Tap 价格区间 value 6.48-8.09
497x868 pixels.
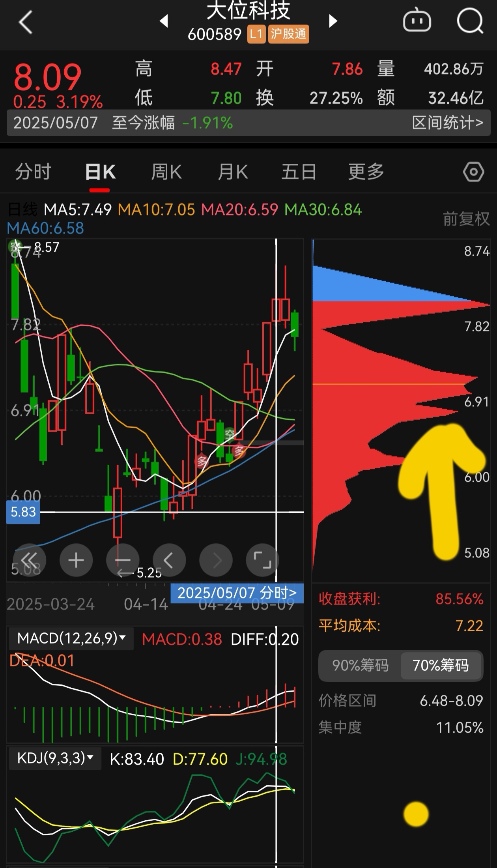451,701
